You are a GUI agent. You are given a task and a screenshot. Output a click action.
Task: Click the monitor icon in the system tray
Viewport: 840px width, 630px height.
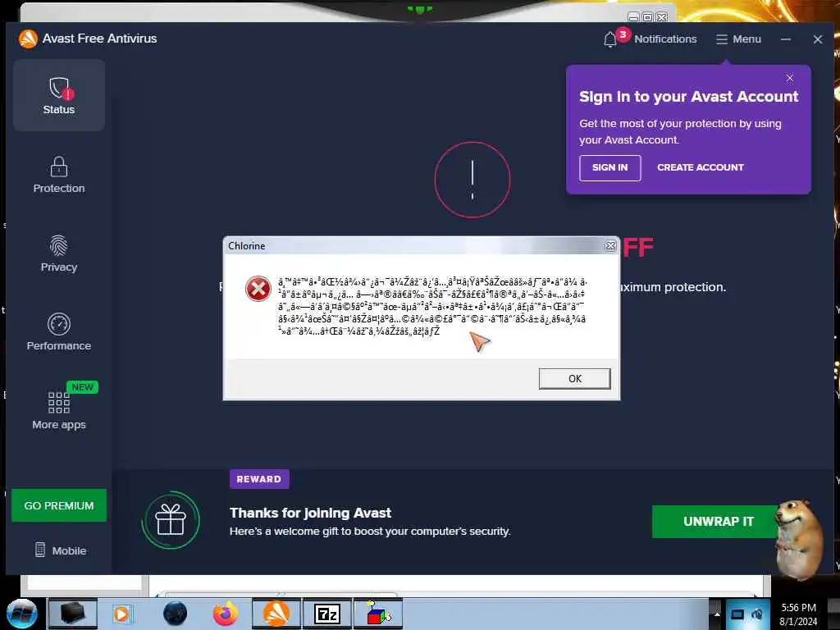coord(737,614)
